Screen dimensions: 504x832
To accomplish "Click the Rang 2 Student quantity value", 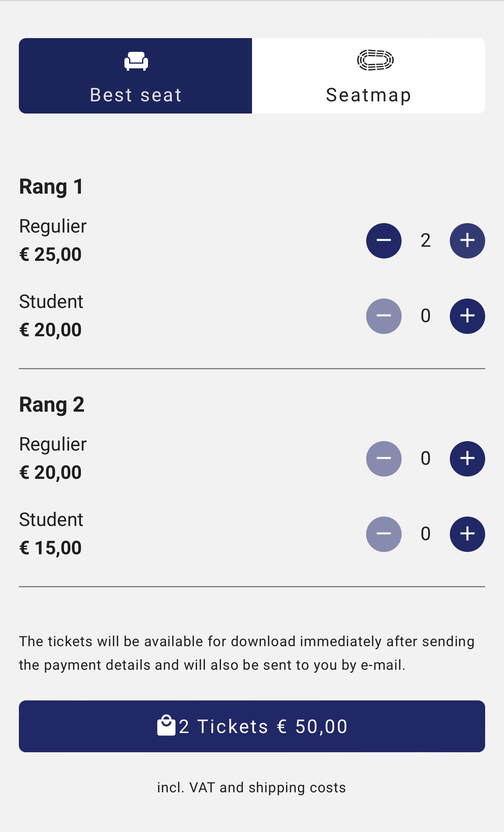I will tap(425, 534).
